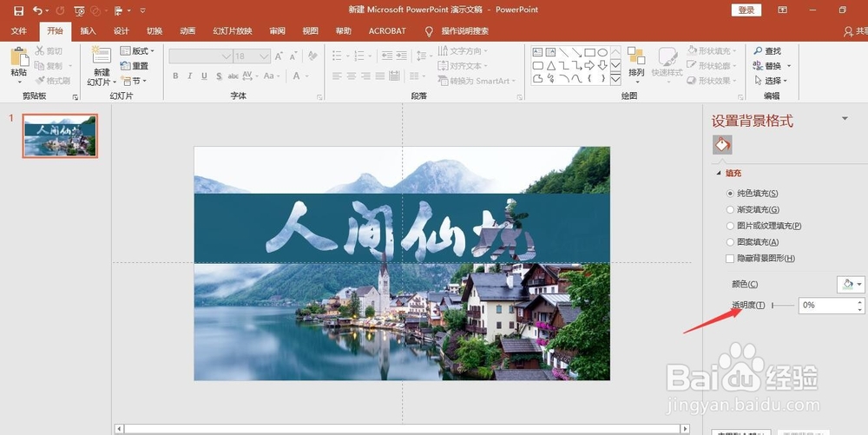Image resolution: width=868 pixels, height=435 pixels.
Task: Decrease list indent level
Action: pyautogui.click(x=387, y=56)
